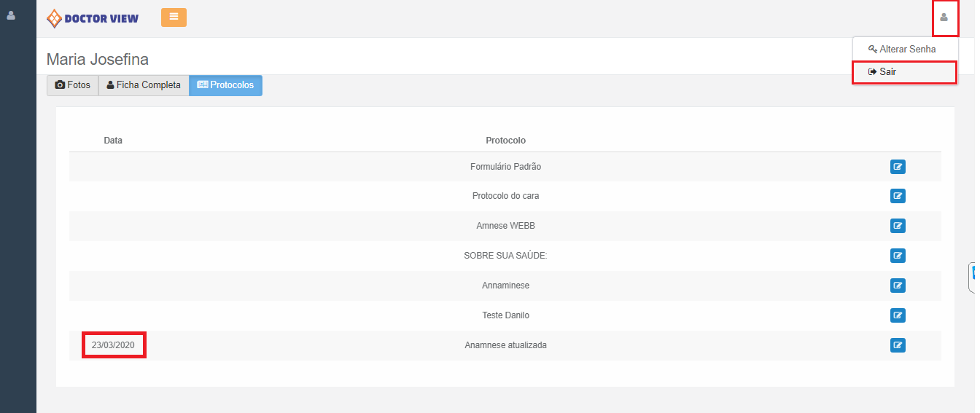The height and width of the screenshot is (413, 980).
Task: Select the Protocolos tab
Action: 225,85
